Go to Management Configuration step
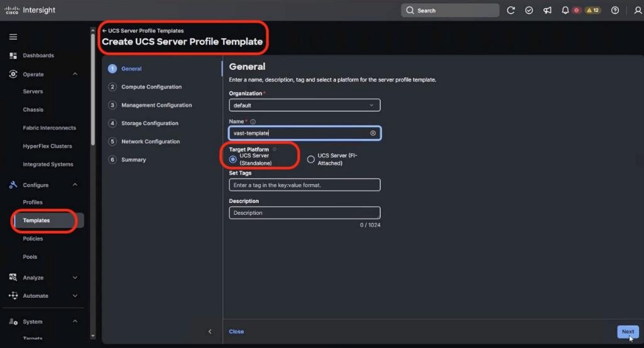644x348 pixels. click(150, 105)
